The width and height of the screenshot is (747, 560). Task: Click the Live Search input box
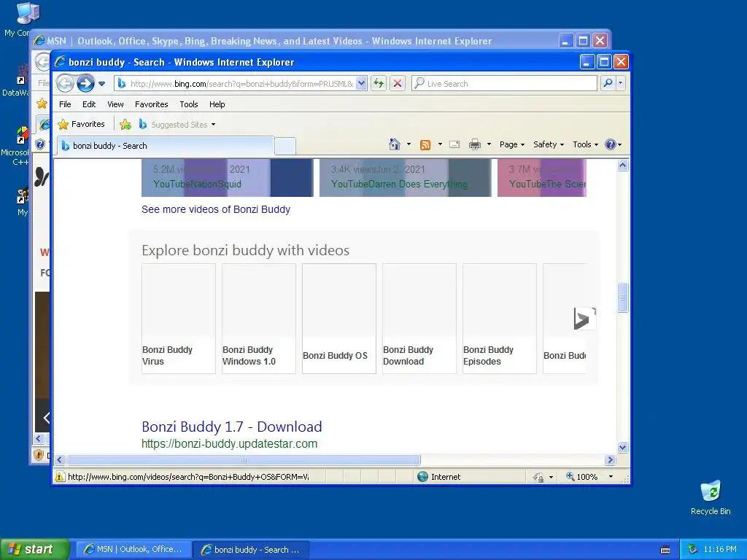tap(504, 83)
